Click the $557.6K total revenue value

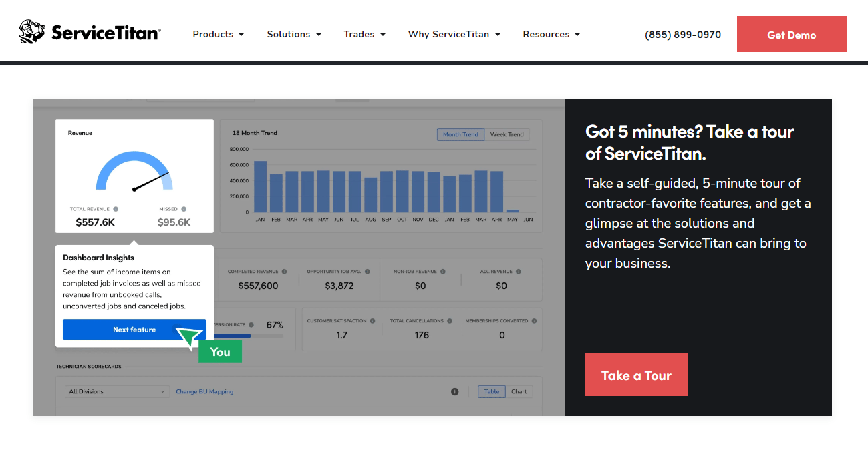tap(95, 222)
